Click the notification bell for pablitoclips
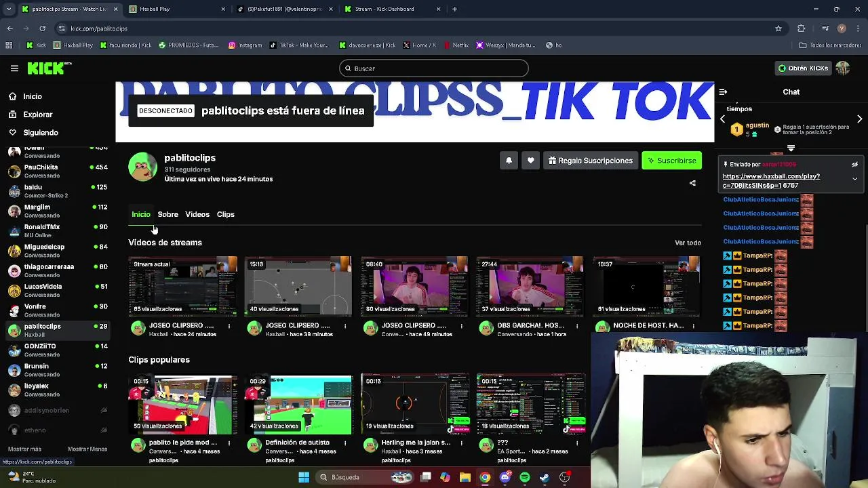The height and width of the screenshot is (488, 868). (509, 161)
